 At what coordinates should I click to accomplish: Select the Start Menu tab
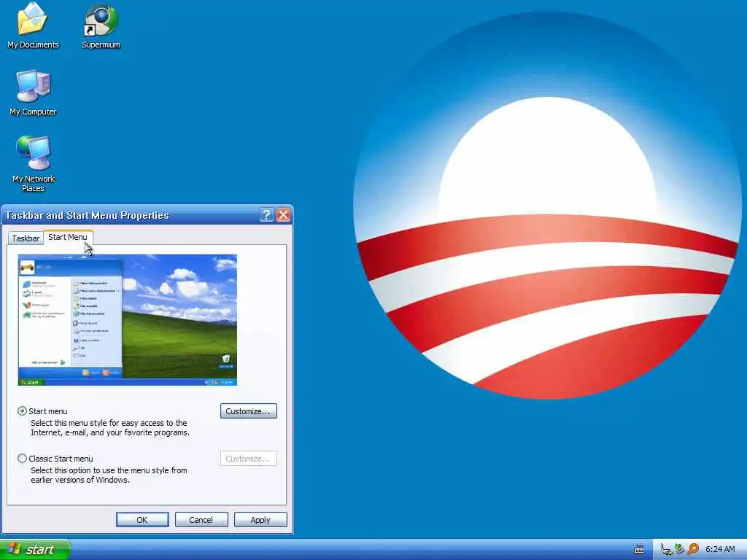coord(68,237)
